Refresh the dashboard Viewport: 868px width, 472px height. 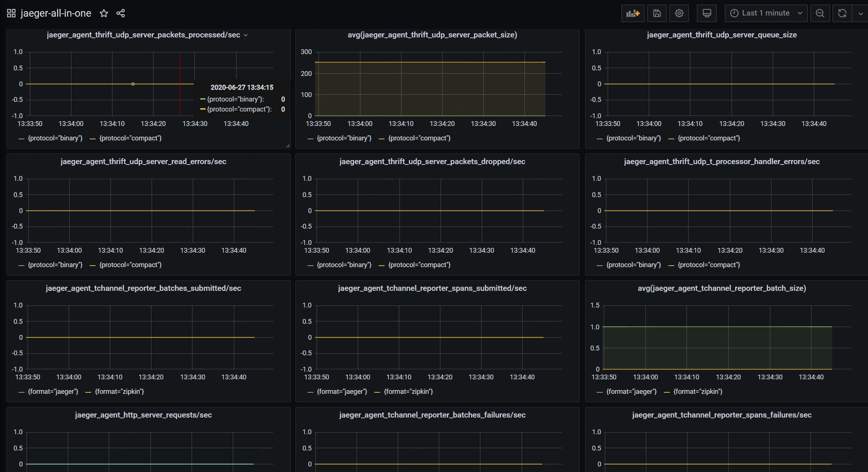[842, 13]
